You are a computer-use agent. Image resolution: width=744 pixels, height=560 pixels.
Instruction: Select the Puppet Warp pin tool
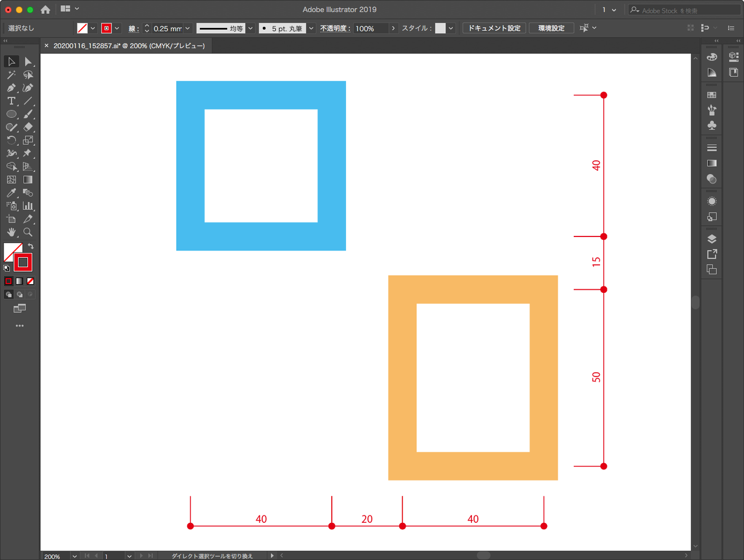(28, 153)
